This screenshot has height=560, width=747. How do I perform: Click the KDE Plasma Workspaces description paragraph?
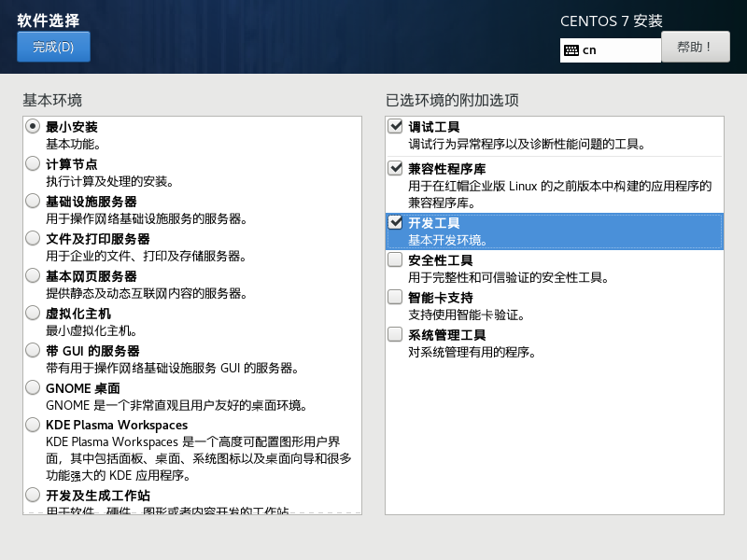click(x=199, y=458)
